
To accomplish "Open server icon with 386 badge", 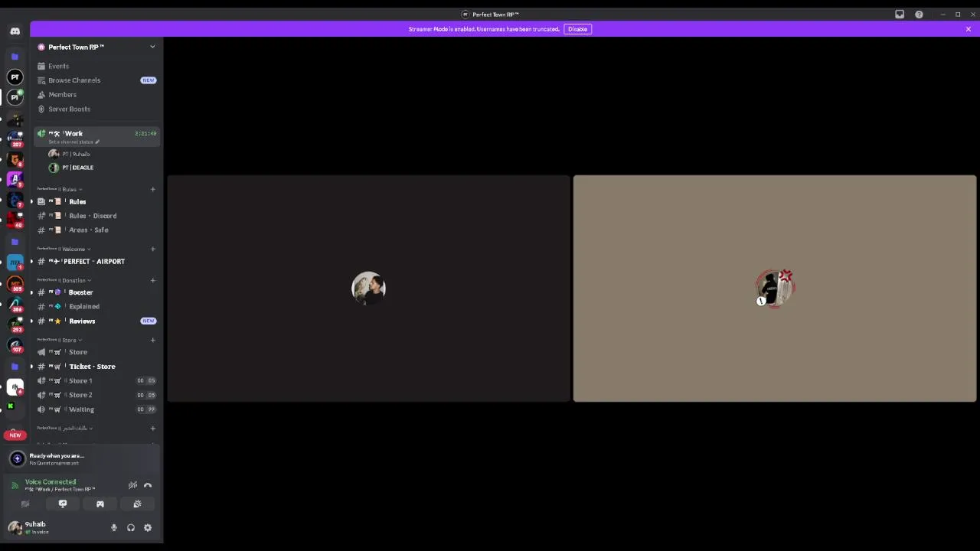I will tap(15, 305).
